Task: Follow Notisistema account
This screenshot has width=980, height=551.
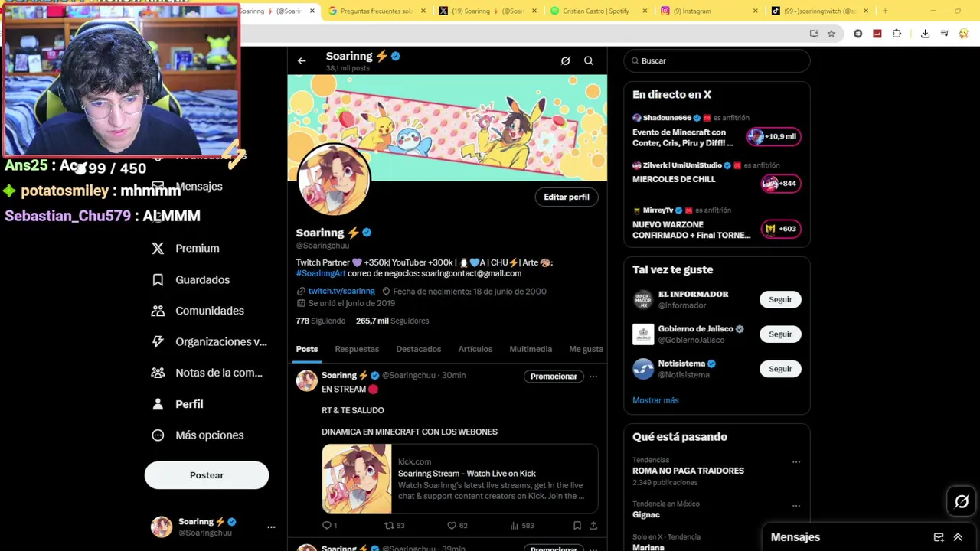Action: (780, 369)
